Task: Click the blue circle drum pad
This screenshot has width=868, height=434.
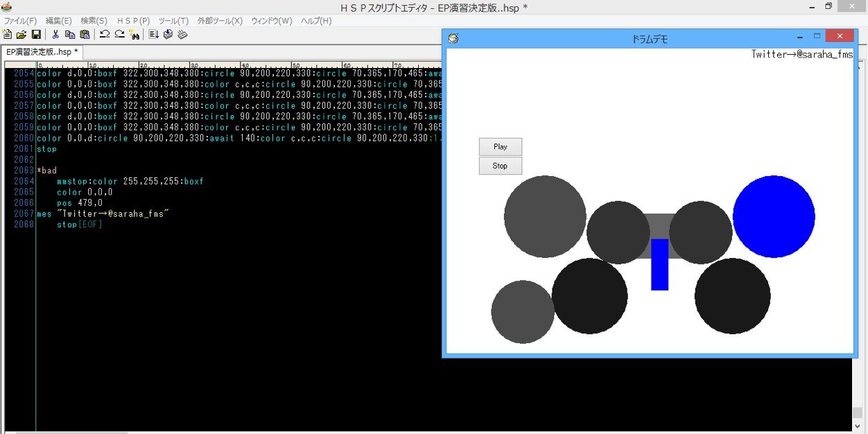Action: (x=774, y=216)
